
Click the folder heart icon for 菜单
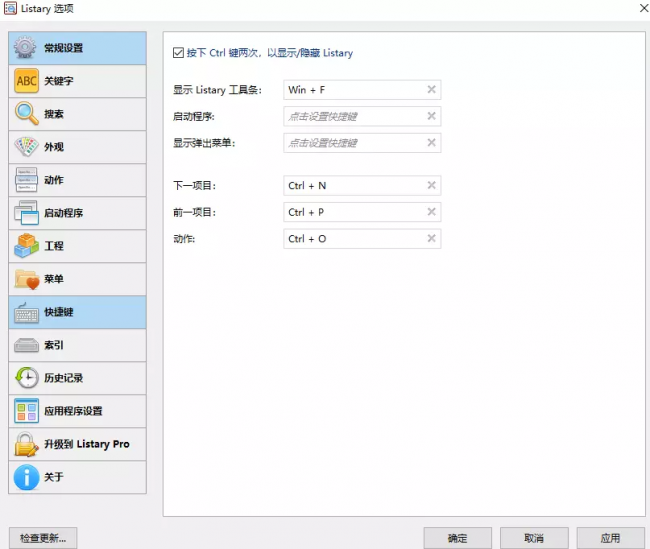point(27,279)
